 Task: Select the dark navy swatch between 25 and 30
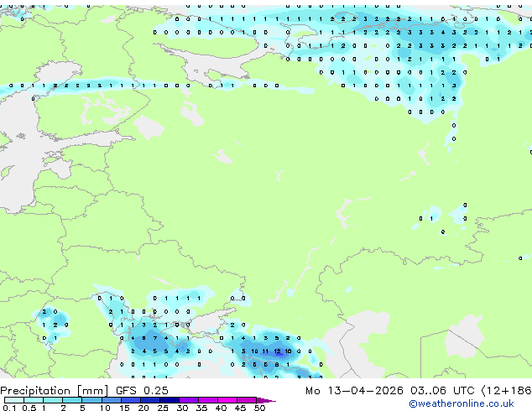169,400
